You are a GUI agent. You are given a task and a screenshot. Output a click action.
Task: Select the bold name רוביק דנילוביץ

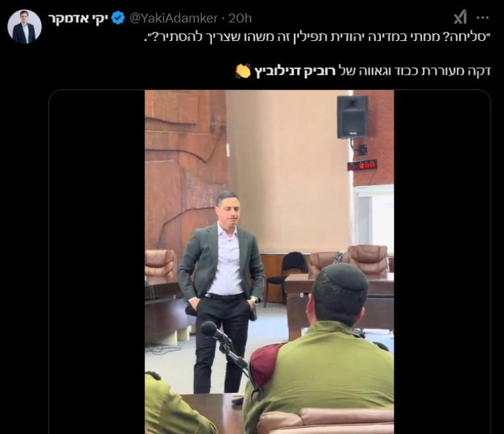pyautogui.click(x=296, y=71)
